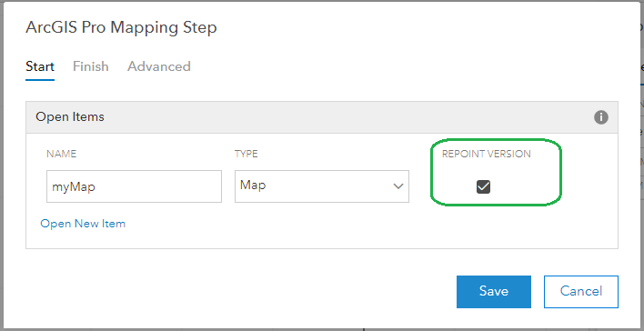644x331 pixels.
Task: Click the Open New Item link
Action: point(83,224)
